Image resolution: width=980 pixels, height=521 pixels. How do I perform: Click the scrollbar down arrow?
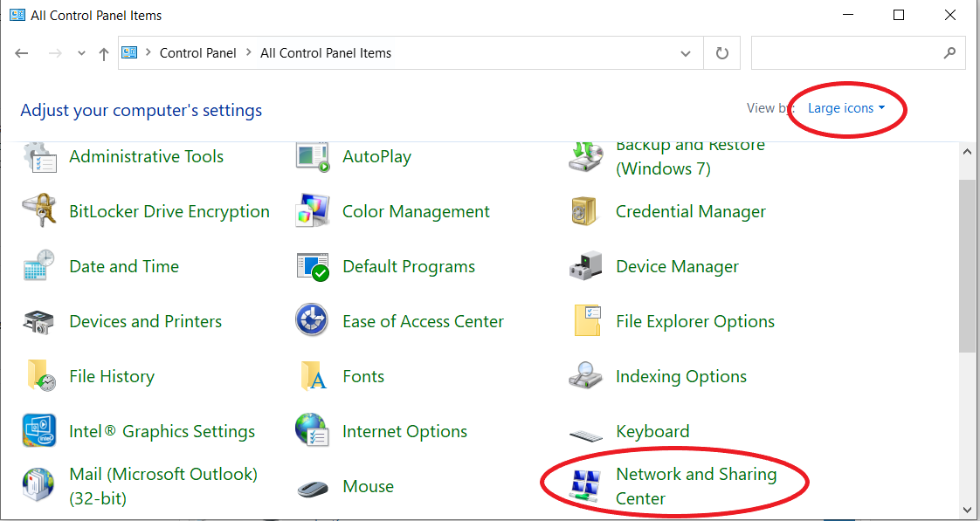(x=967, y=511)
